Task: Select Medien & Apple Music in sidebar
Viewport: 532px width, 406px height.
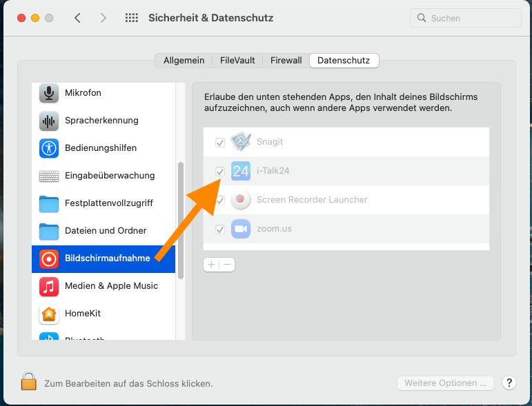Action: pos(112,286)
